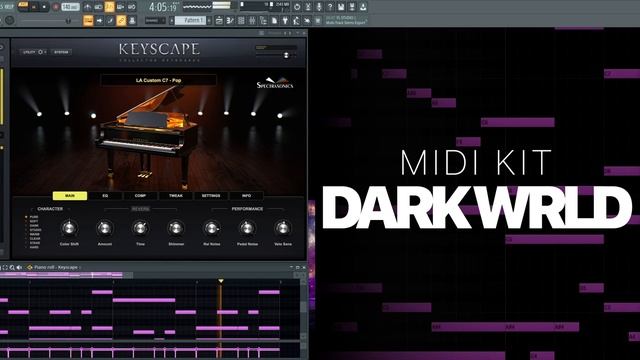Screen dimensions: 640x360
Task: Click the 4:05:19 time display
Action: point(162,7)
